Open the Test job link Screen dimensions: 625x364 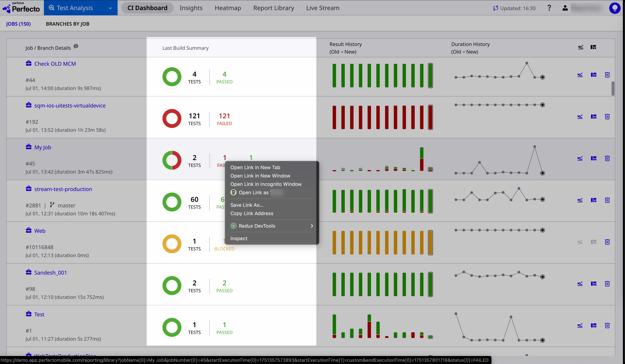click(x=39, y=314)
